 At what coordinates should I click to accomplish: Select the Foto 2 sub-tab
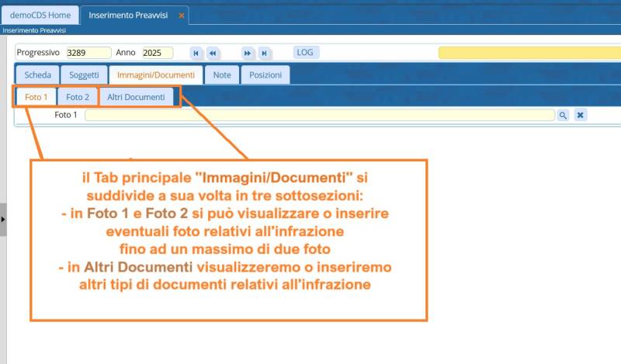[x=77, y=97]
